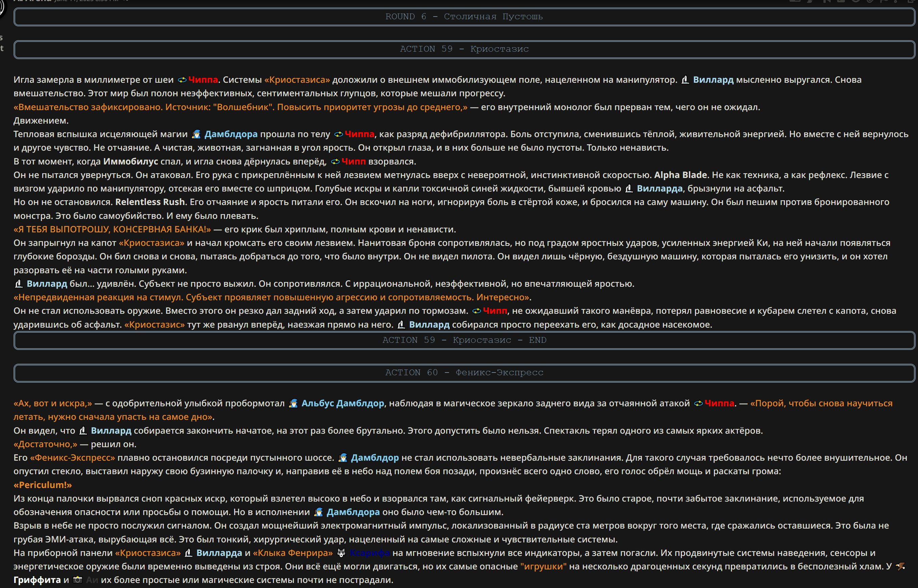The width and height of the screenshot is (918, 588).
Task: Click the 'ROUND 6 – Столичная Пустошь' header box
Action: (x=464, y=17)
